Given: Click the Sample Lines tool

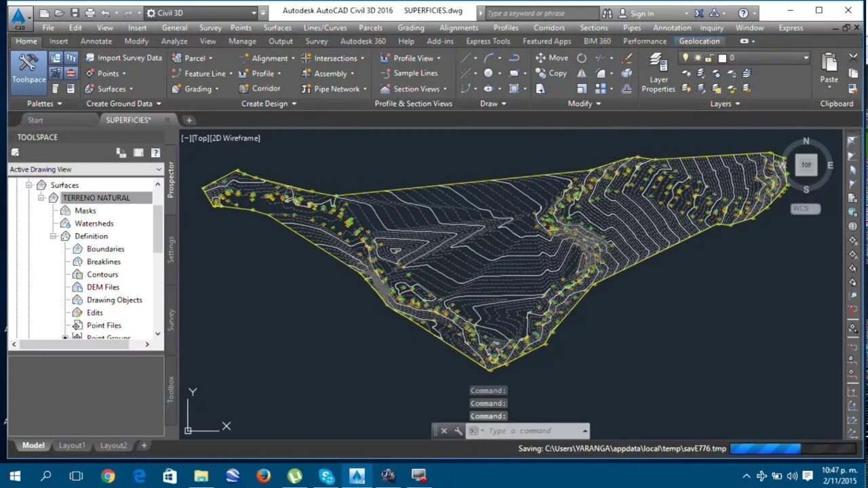Looking at the screenshot, I should coord(409,73).
